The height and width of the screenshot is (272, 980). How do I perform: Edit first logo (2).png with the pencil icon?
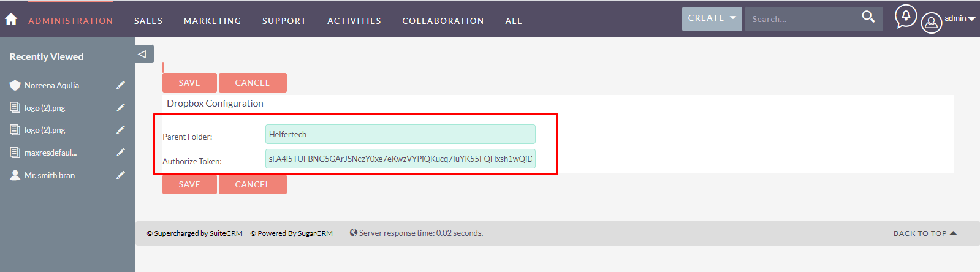[121, 108]
